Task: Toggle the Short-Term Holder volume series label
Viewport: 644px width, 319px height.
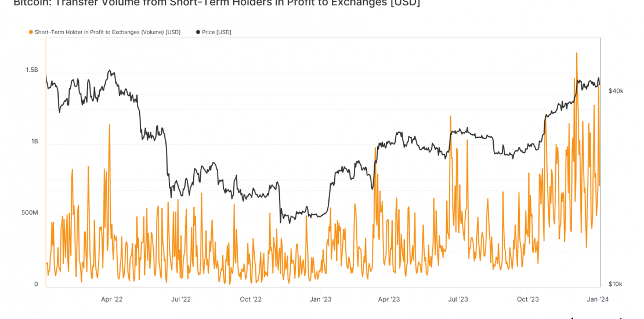Action: pyautogui.click(x=107, y=32)
